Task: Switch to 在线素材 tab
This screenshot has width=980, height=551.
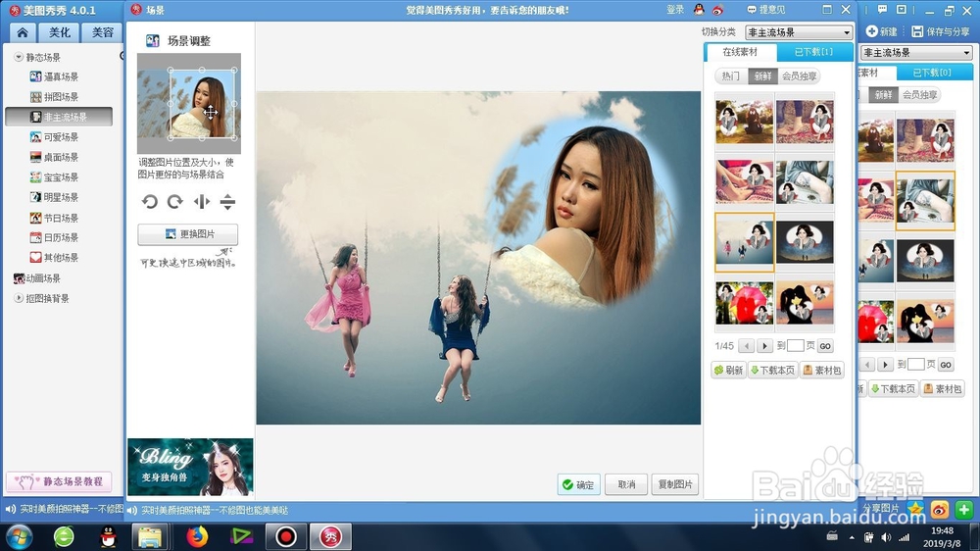Action: [x=740, y=52]
